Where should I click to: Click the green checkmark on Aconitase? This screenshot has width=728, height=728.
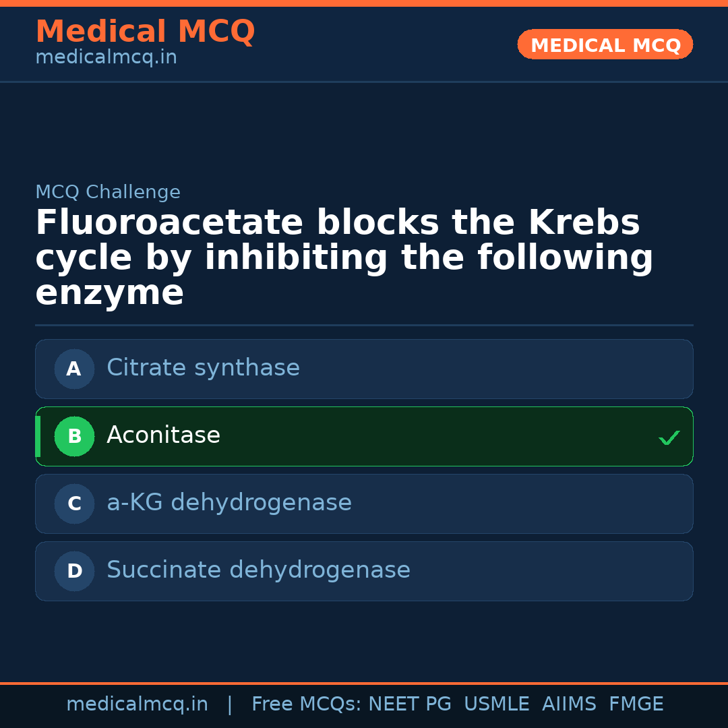[669, 437]
